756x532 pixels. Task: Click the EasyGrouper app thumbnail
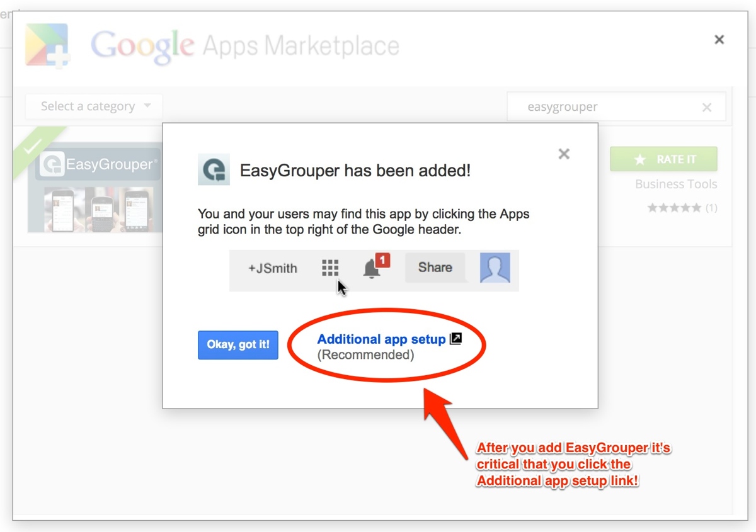point(95,188)
